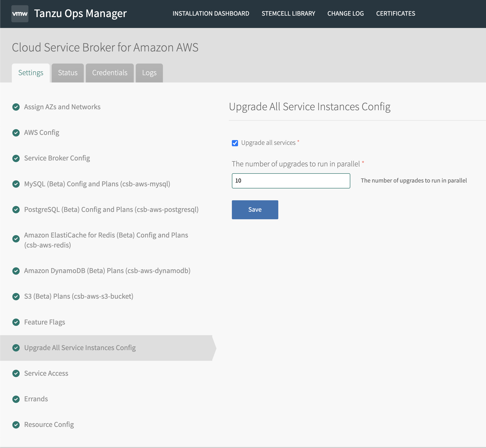
Task: Expand PostgreSQL Beta Config and Plans
Action: 111,209
